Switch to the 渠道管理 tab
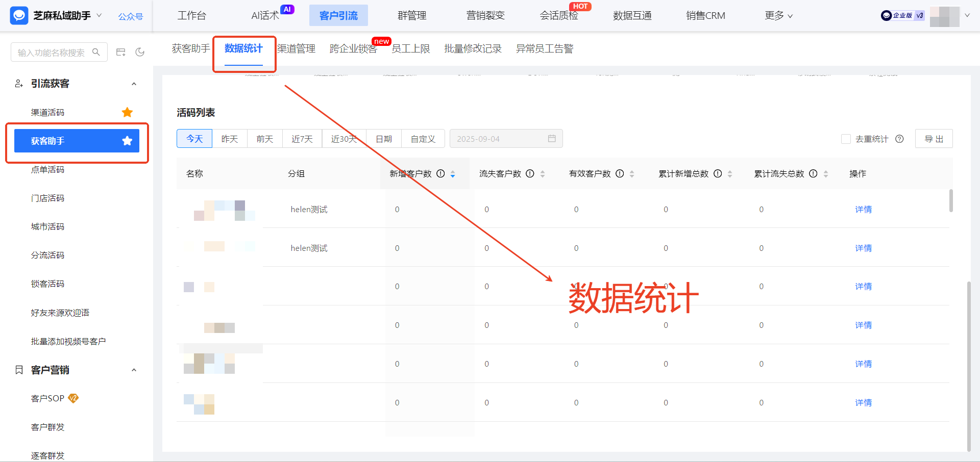980x462 pixels. coord(297,48)
